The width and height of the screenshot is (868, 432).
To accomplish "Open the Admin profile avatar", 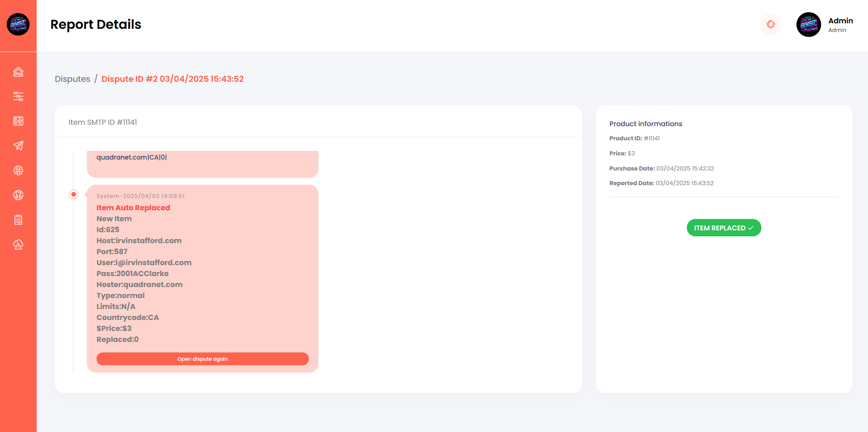I will (x=809, y=25).
